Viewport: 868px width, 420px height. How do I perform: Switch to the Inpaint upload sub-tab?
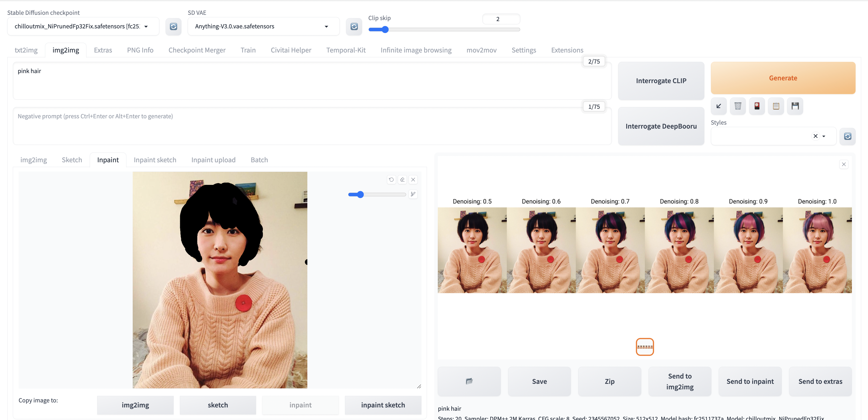(213, 160)
